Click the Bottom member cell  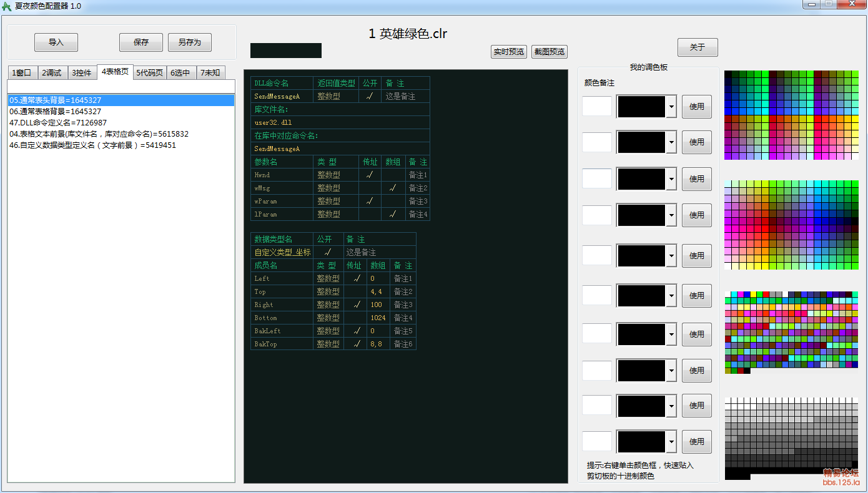click(282, 318)
